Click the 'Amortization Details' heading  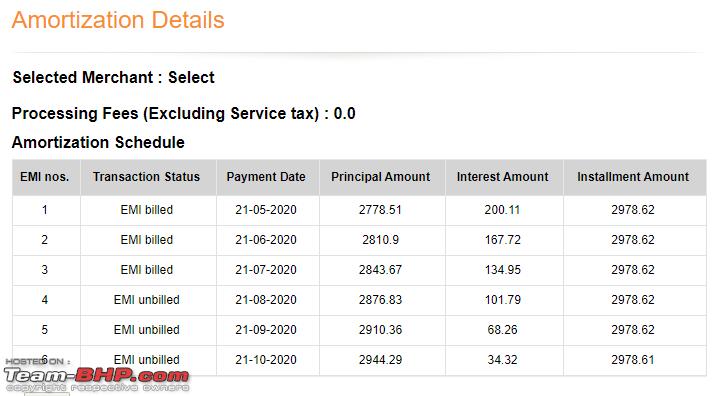(x=118, y=20)
